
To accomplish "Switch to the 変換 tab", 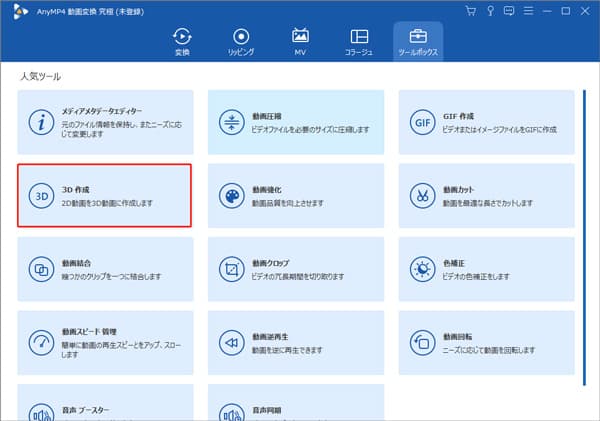I will point(181,41).
